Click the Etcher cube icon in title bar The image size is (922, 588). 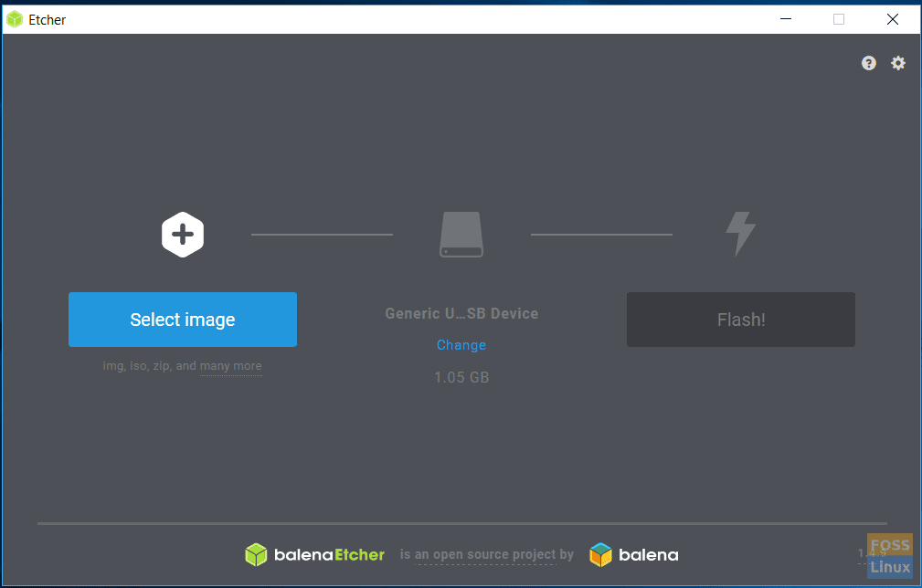[x=14, y=19]
